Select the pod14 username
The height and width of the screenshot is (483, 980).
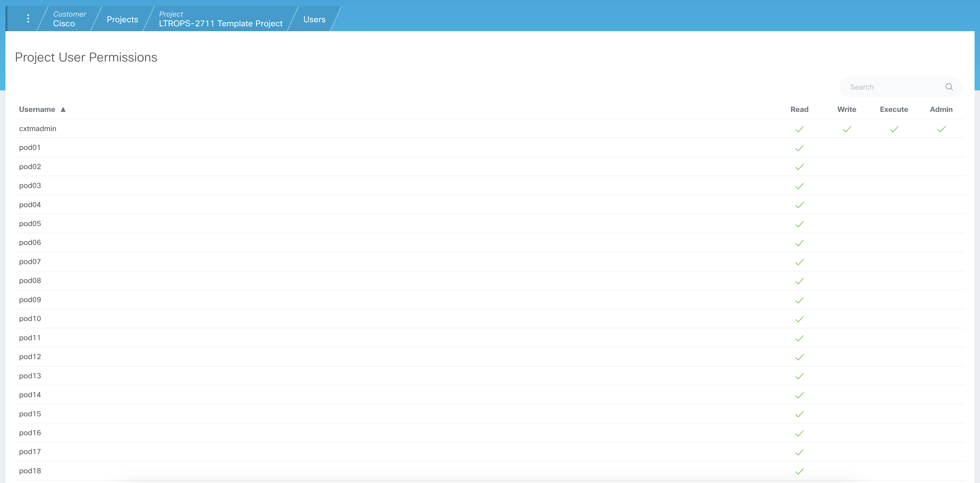click(30, 395)
